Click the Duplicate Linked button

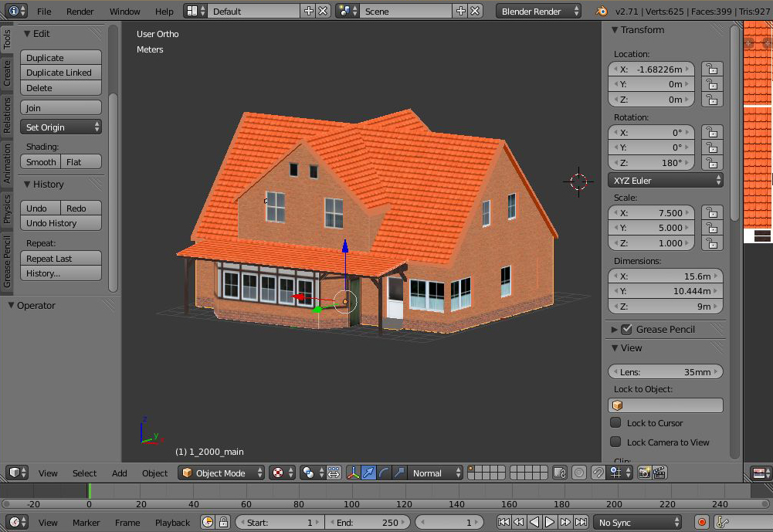pyautogui.click(x=61, y=73)
